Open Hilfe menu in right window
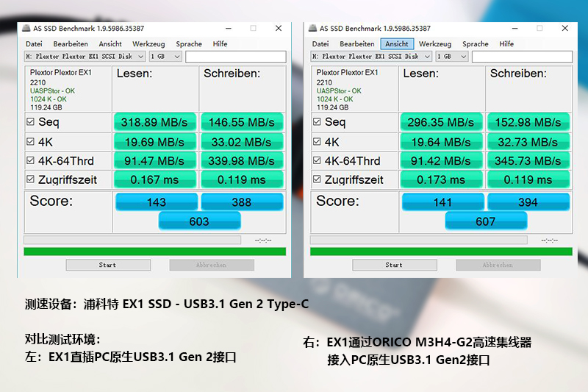 coord(506,44)
